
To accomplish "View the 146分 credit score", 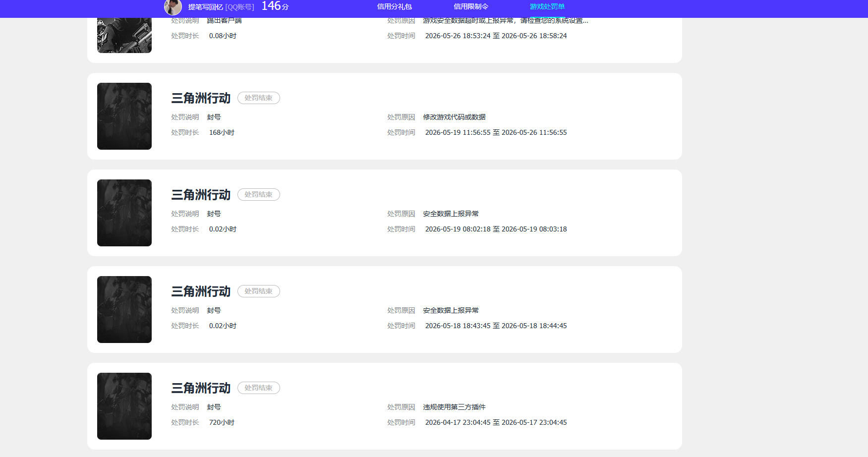I will pyautogui.click(x=275, y=6).
